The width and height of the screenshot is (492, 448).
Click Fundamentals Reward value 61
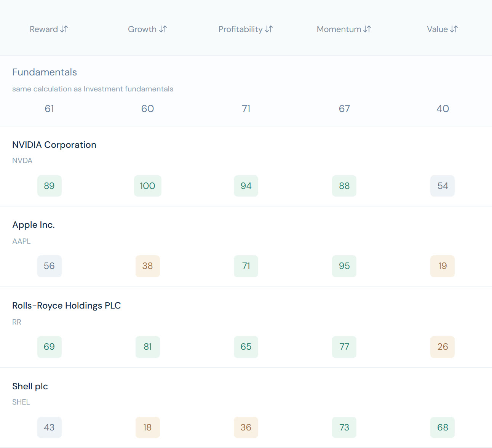(49, 109)
